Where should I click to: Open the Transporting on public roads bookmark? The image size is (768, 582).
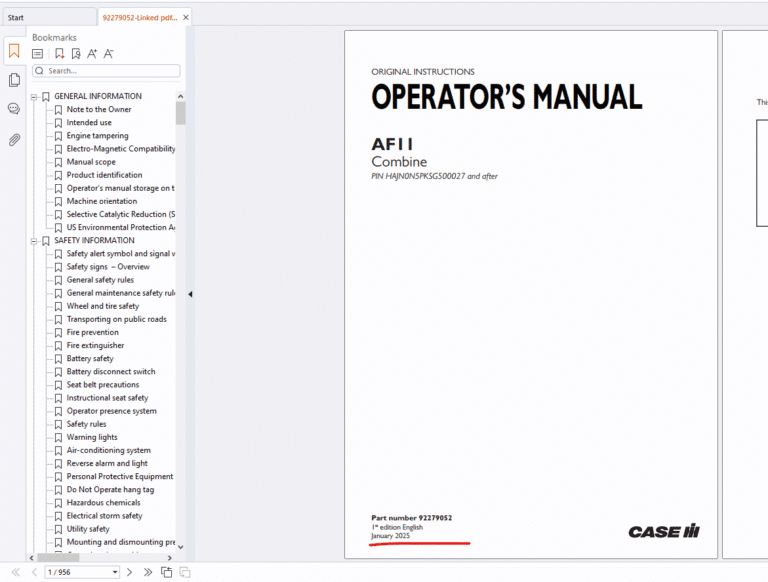pos(117,319)
